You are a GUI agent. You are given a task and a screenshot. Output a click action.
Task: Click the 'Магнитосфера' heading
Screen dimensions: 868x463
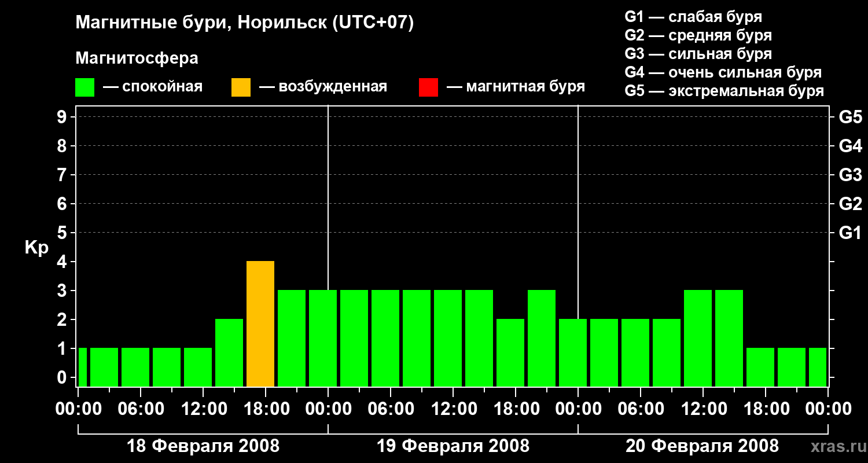click(137, 58)
